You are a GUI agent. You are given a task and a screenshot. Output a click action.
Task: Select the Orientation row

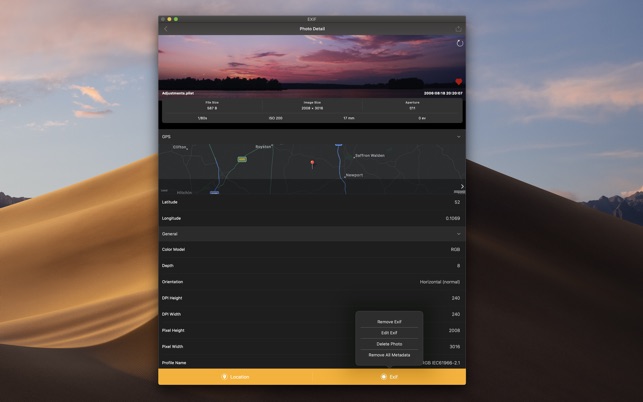tap(312, 282)
